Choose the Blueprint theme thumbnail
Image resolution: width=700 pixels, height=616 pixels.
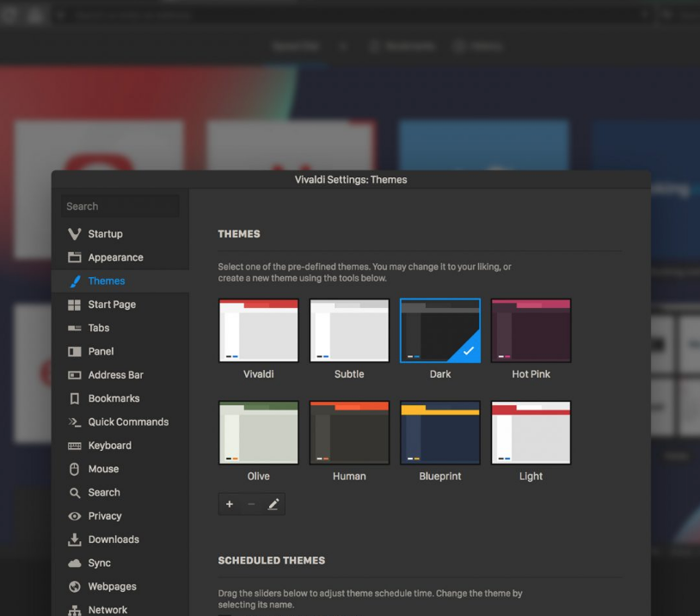[440, 433]
